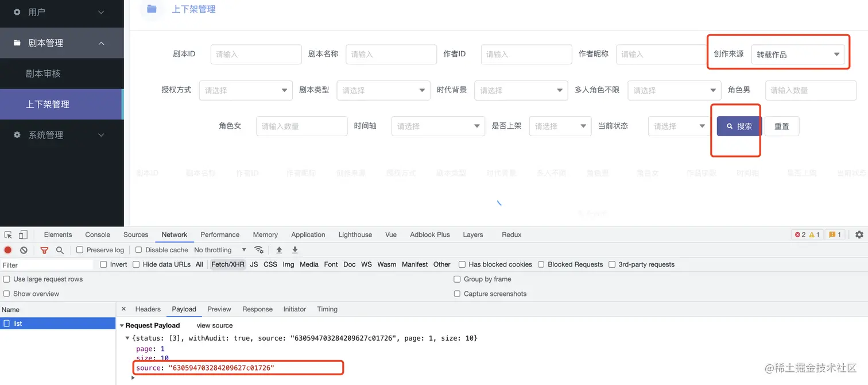Screen dimensions: 868x385
Task: Open the 时代背景 dropdown
Action: 521,90
